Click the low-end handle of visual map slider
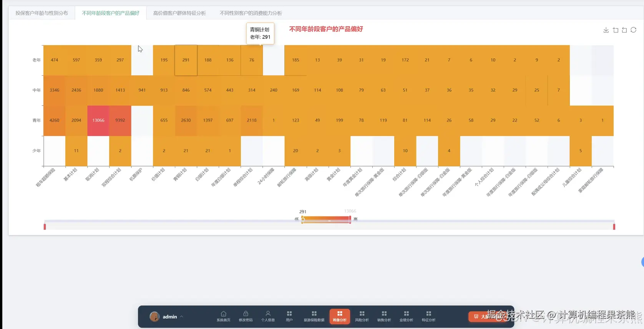 pyautogui.click(x=302, y=219)
